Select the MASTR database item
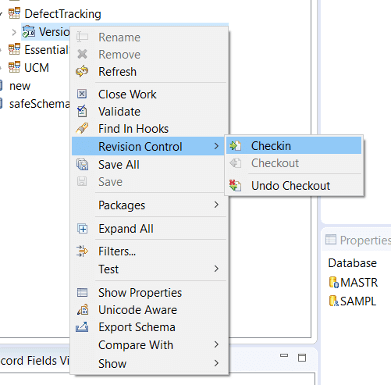392x386 pixels. [x=353, y=282]
